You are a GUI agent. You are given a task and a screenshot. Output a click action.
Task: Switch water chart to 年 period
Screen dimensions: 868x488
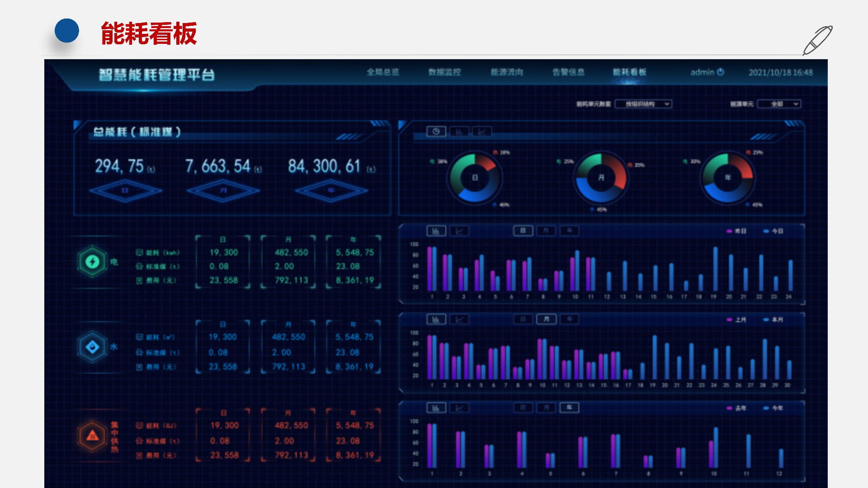point(570,319)
